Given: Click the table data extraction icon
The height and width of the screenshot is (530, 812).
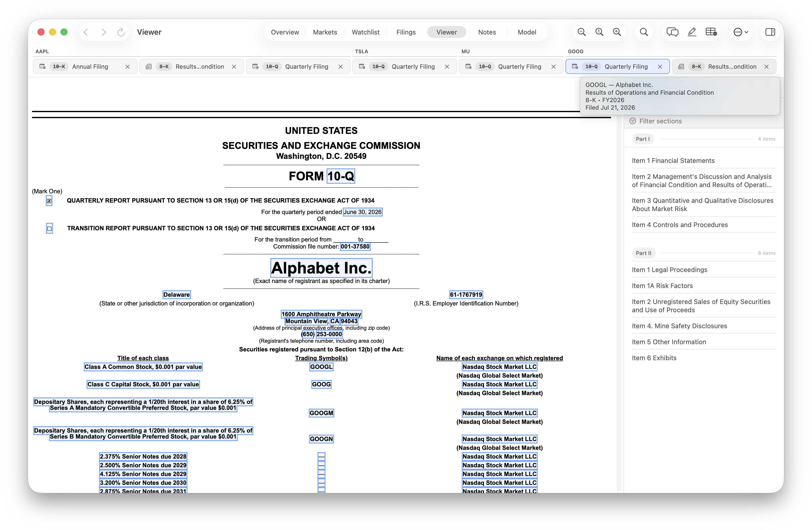Looking at the screenshot, I should [x=711, y=32].
